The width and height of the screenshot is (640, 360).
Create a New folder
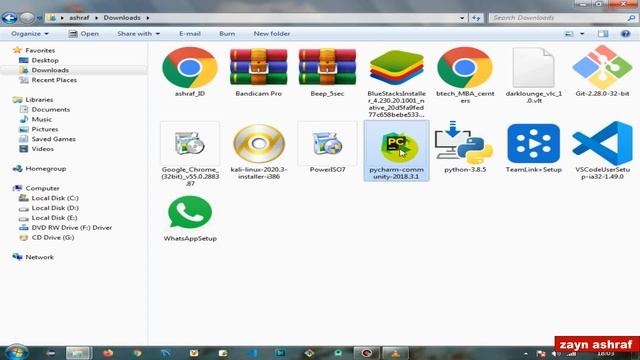[272, 34]
